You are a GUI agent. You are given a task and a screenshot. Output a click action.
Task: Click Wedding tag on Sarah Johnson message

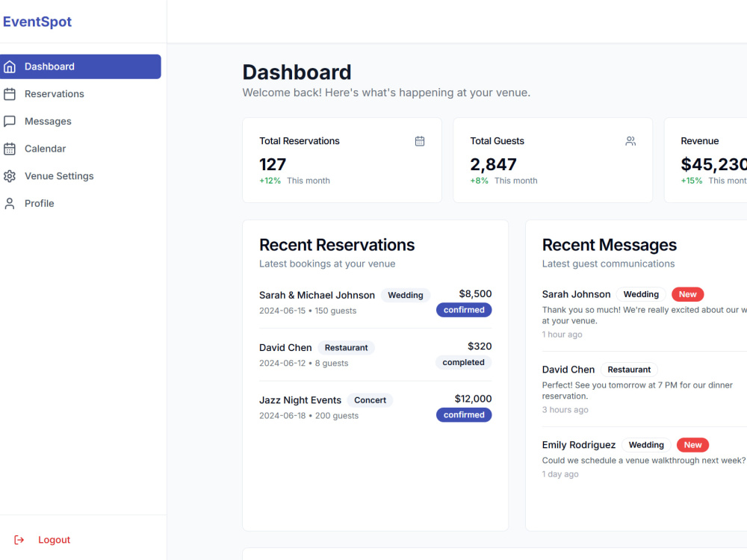(641, 294)
